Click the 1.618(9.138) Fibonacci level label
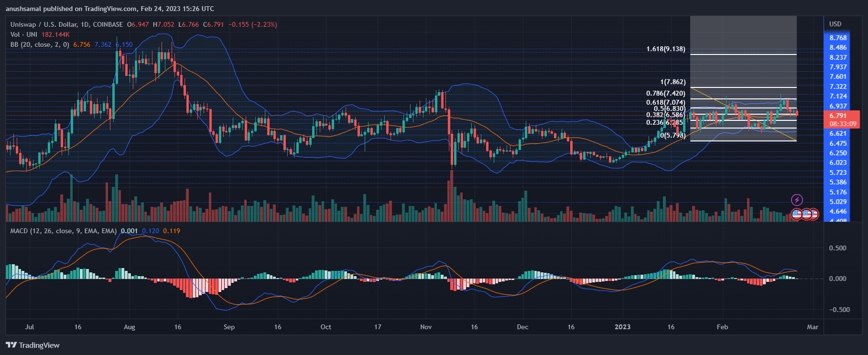 pos(666,49)
